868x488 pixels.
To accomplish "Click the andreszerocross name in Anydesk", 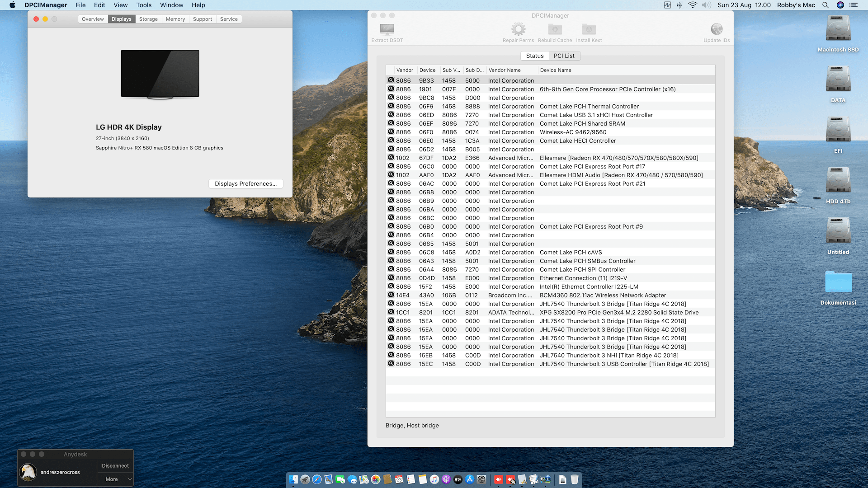I will pos(60,472).
